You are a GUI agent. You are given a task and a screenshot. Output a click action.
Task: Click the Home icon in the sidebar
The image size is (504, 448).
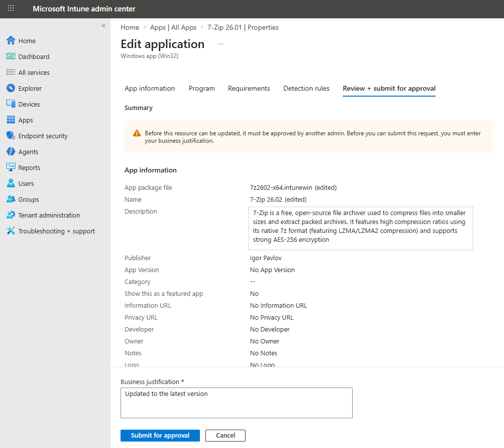click(x=11, y=41)
